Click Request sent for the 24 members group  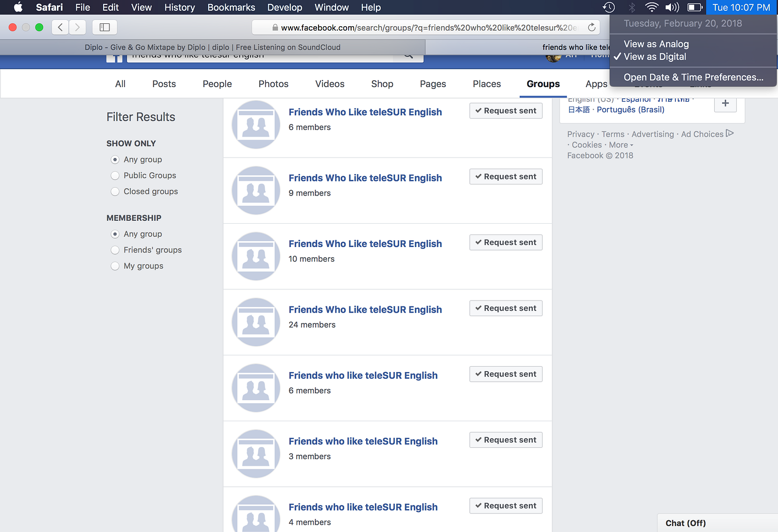coord(506,308)
